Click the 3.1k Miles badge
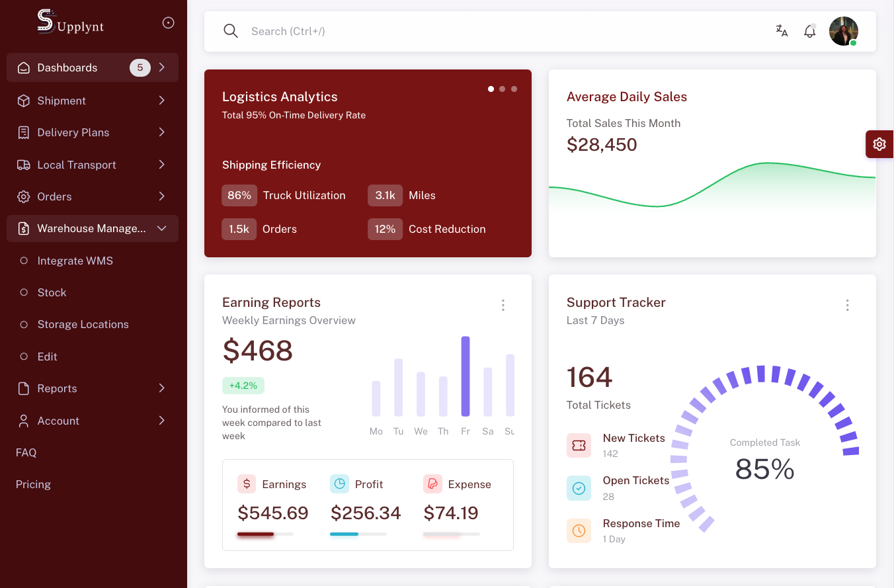This screenshot has width=894, height=588. click(x=386, y=195)
